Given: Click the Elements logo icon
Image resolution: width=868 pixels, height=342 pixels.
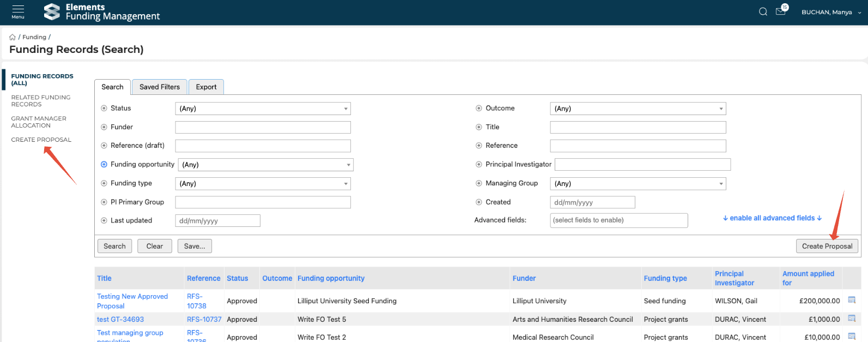Looking at the screenshot, I should (52, 11).
